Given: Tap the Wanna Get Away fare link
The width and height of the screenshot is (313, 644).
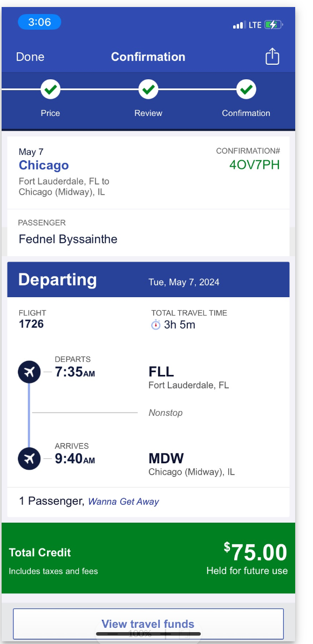Looking at the screenshot, I should (x=123, y=502).
